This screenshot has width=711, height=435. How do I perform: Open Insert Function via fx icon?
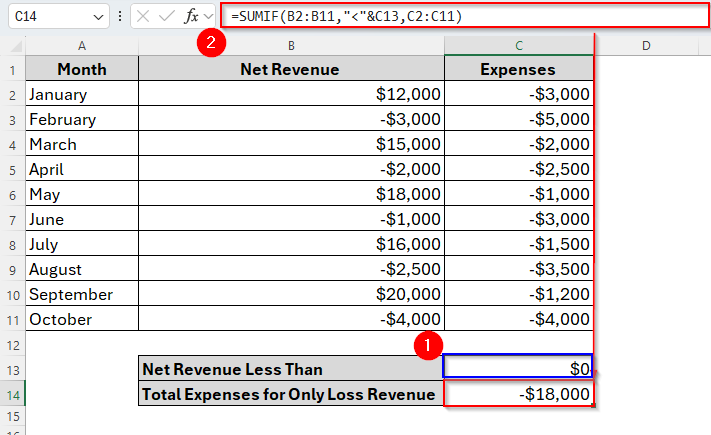[191, 17]
